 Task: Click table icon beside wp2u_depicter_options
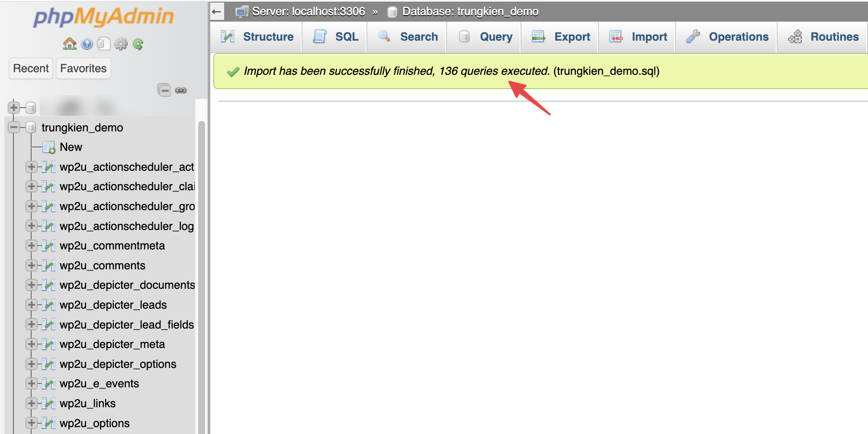tap(48, 364)
